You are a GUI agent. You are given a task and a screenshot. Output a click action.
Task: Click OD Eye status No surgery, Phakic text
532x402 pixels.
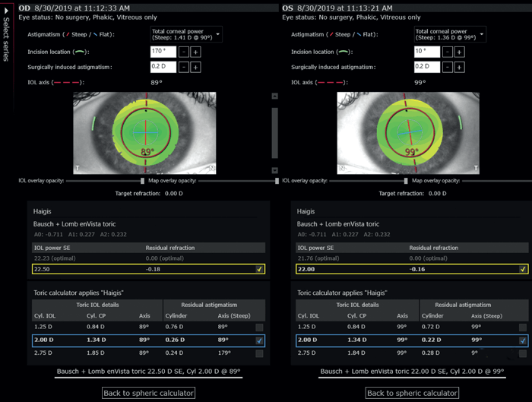pos(88,17)
